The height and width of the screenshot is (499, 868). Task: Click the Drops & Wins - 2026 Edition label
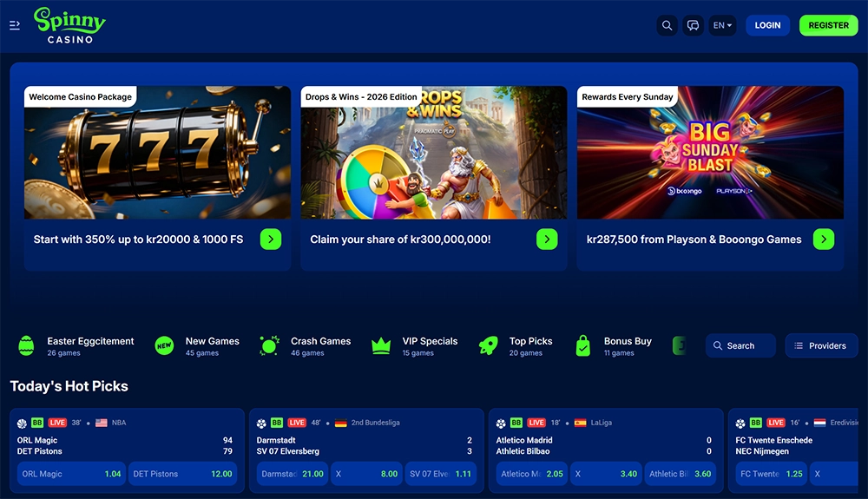coord(361,97)
